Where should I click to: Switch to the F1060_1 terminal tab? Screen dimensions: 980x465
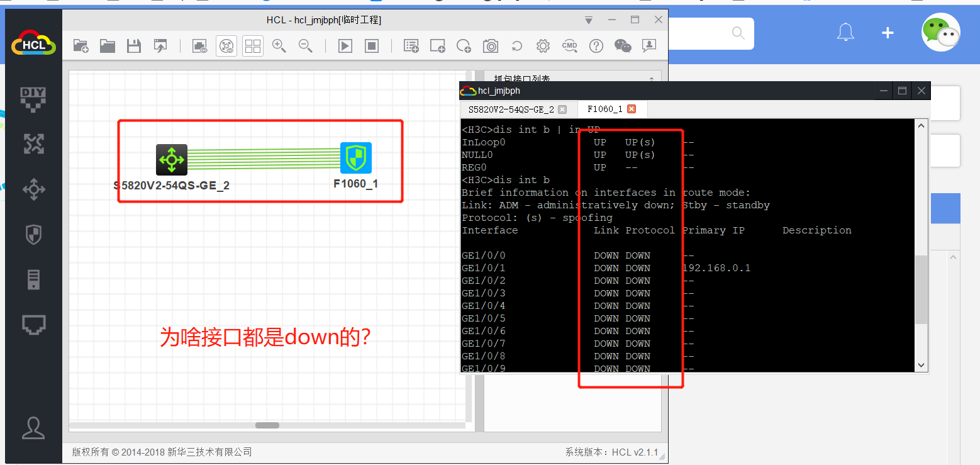(x=604, y=109)
